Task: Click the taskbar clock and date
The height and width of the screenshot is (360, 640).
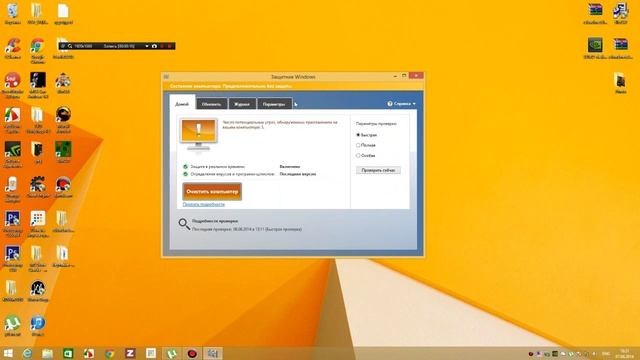Action: 624,353
